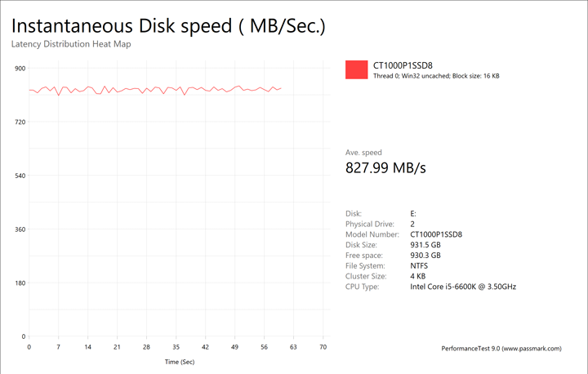Click the Cluster Size value 4 KB
The width and height of the screenshot is (588, 374).
pyautogui.click(x=416, y=276)
